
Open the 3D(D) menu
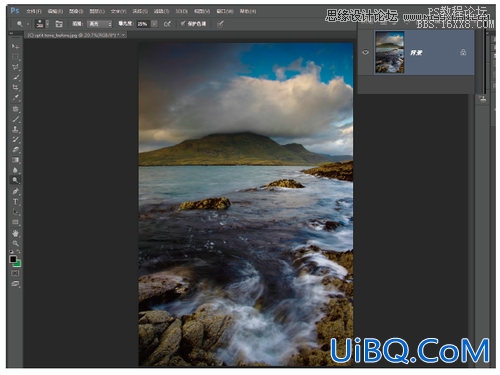[181, 11]
